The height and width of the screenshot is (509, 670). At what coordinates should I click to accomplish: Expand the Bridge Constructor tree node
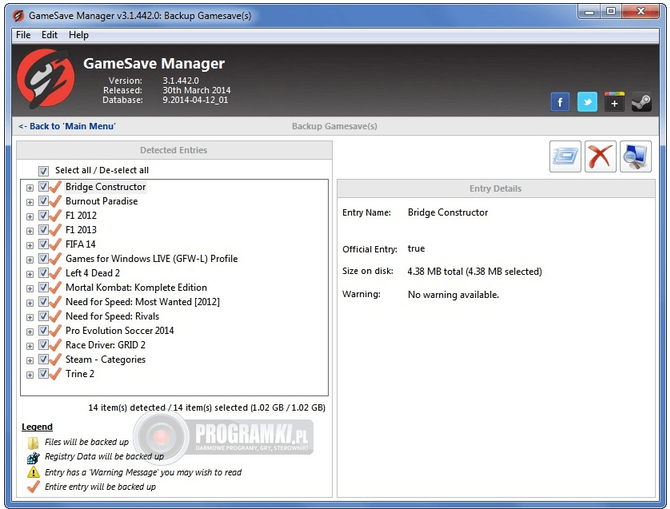(29, 188)
